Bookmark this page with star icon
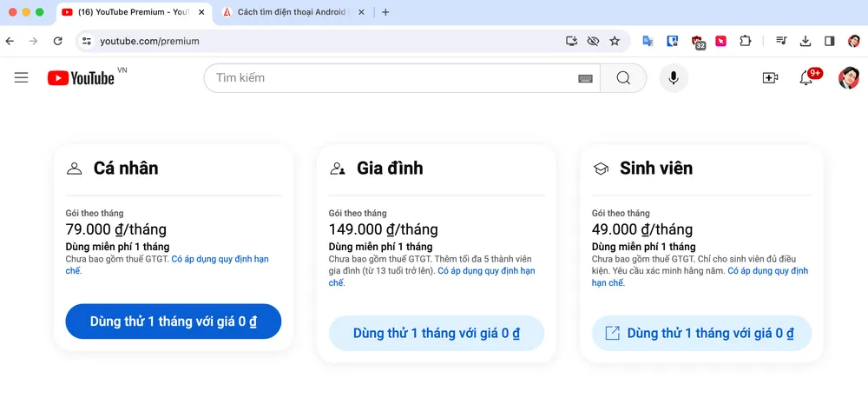 coord(615,41)
